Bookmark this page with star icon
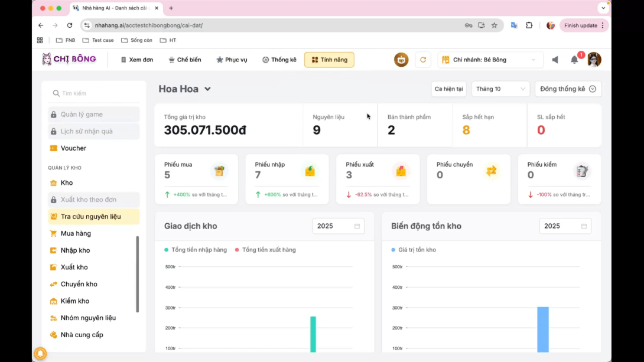Screen dimensions: 644x362 point(495,25)
